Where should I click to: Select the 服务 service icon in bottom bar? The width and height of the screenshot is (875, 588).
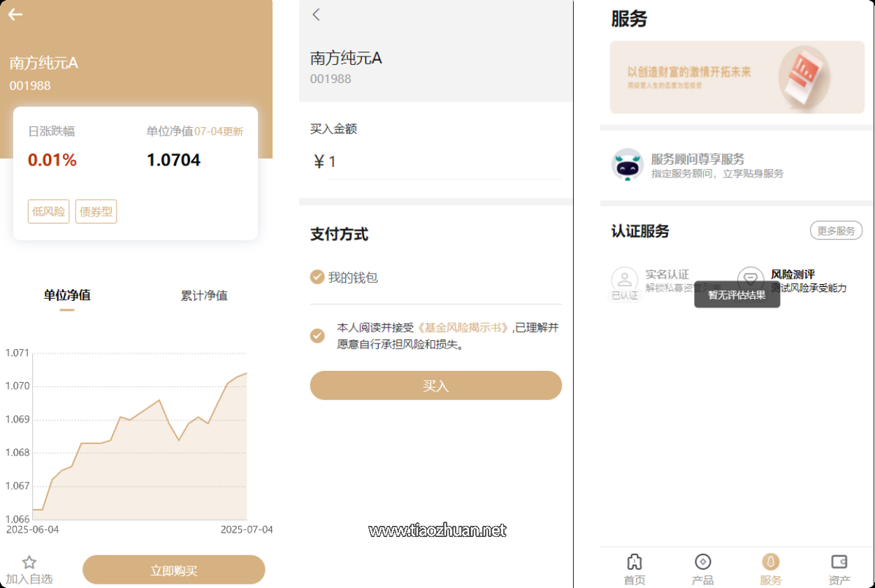(x=771, y=561)
